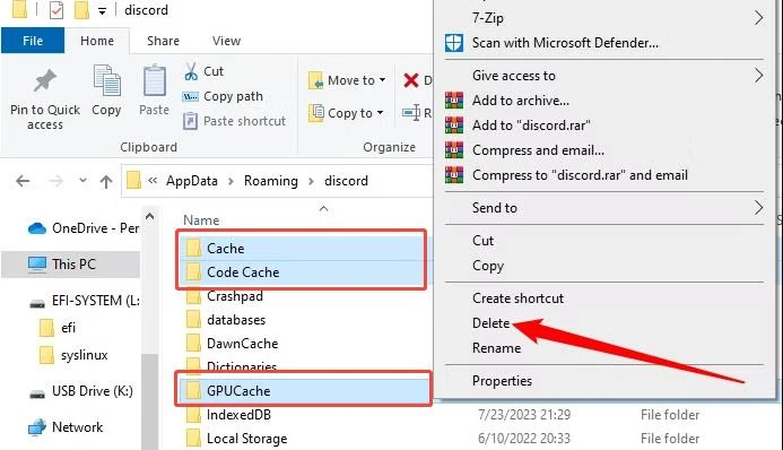Image resolution: width=783 pixels, height=450 pixels.
Task: Open the syslinux folder in sidebar
Action: pos(73,355)
